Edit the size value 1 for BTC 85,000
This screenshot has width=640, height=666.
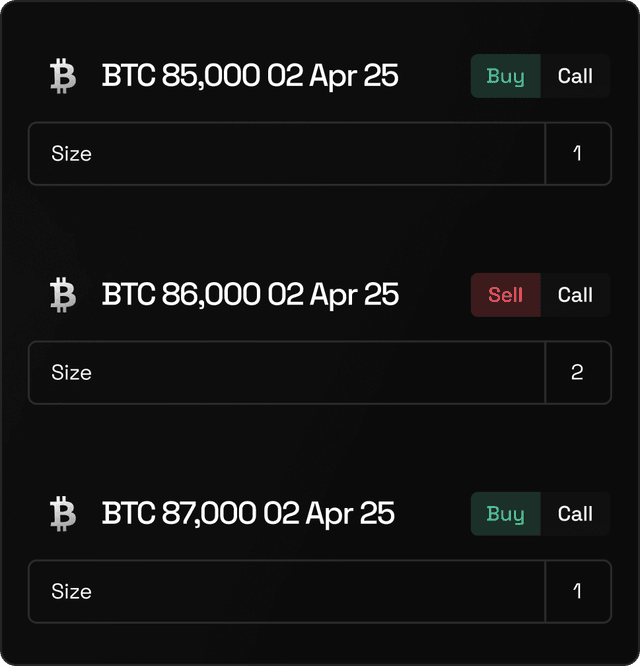577,154
